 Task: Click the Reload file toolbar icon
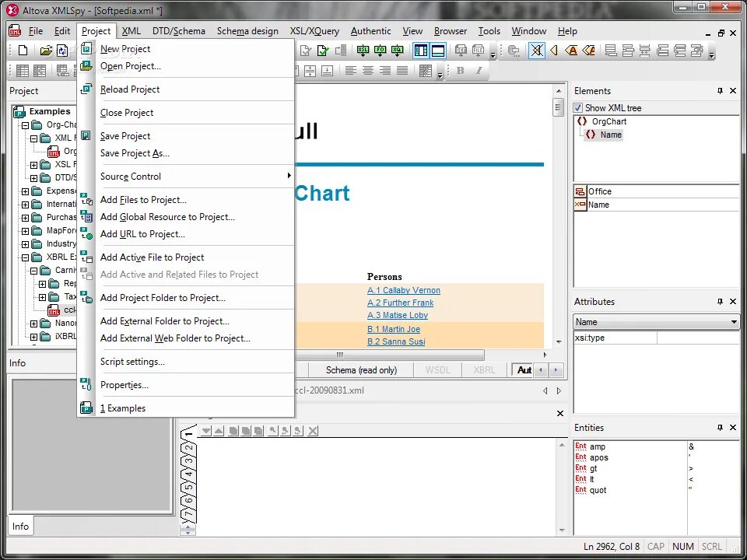click(x=62, y=50)
